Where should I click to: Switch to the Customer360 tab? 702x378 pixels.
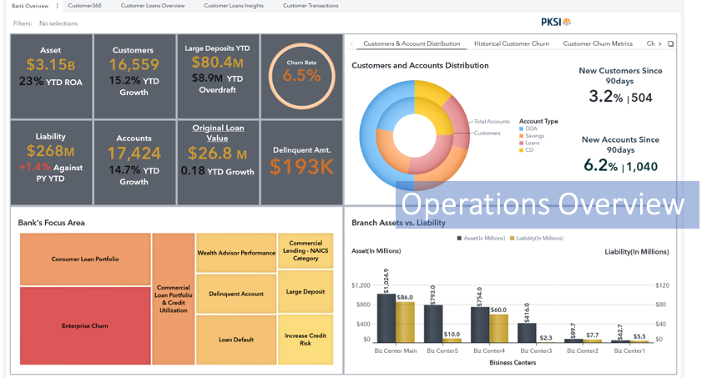pos(85,6)
